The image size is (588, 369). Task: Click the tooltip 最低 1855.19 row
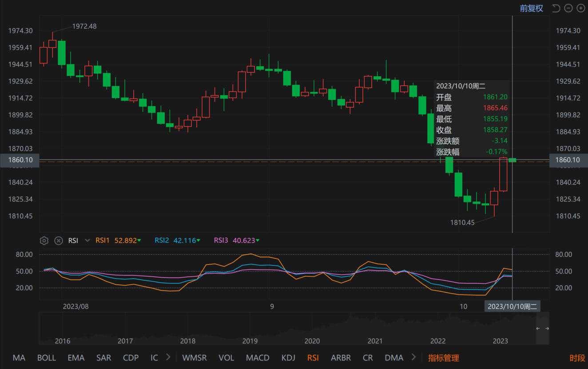coord(472,119)
